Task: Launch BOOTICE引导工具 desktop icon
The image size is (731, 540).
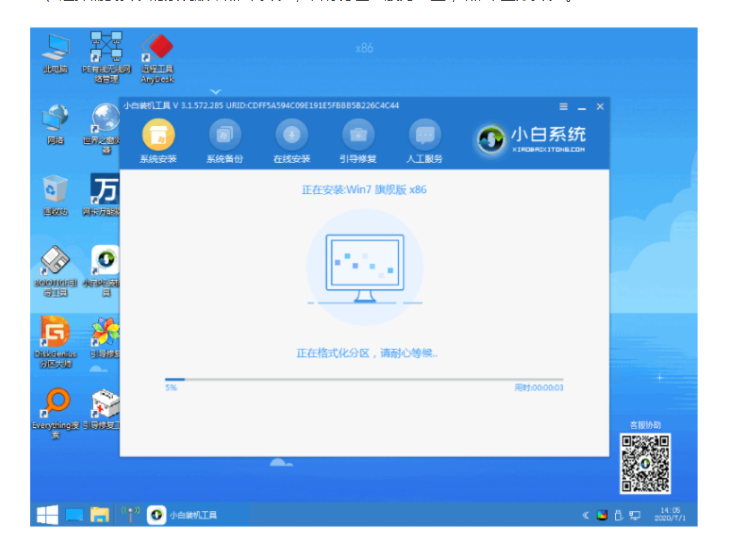Action: tap(55, 271)
